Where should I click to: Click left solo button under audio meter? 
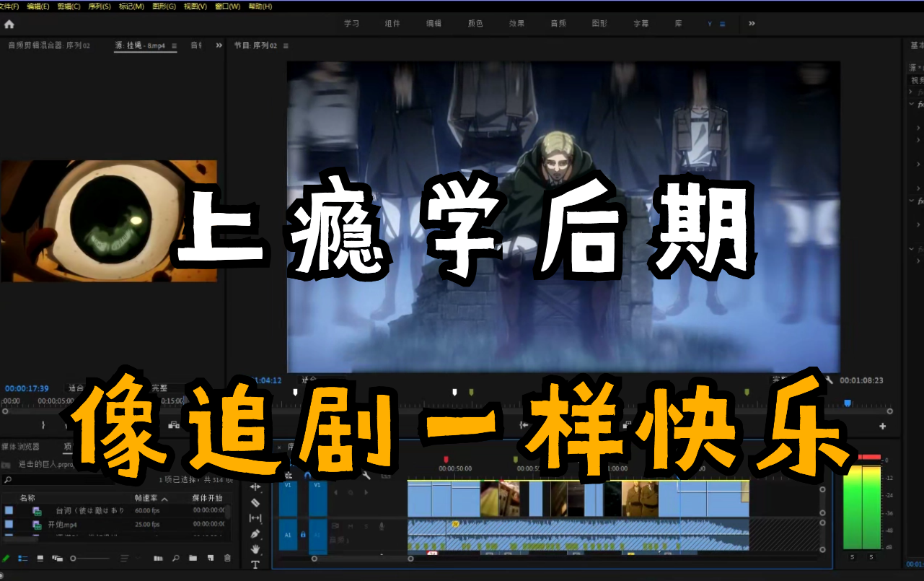coord(852,556)
